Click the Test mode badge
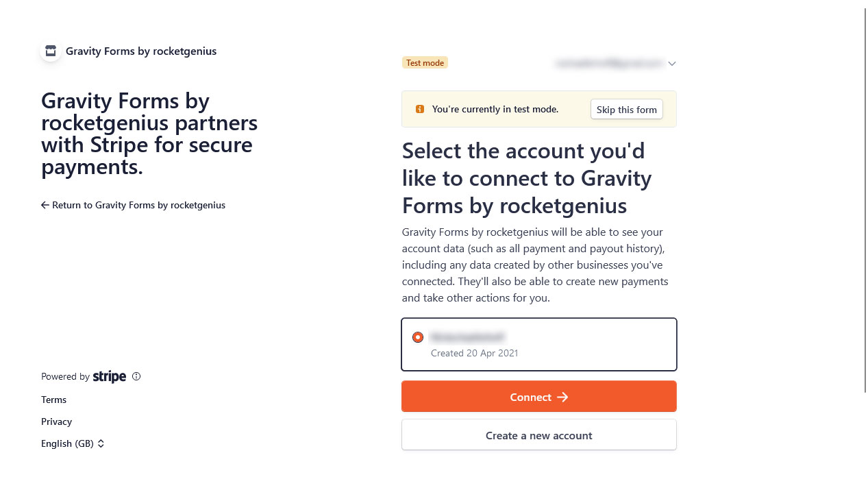The height and width of the screenshot is (477, 868). tap(425, 63)
